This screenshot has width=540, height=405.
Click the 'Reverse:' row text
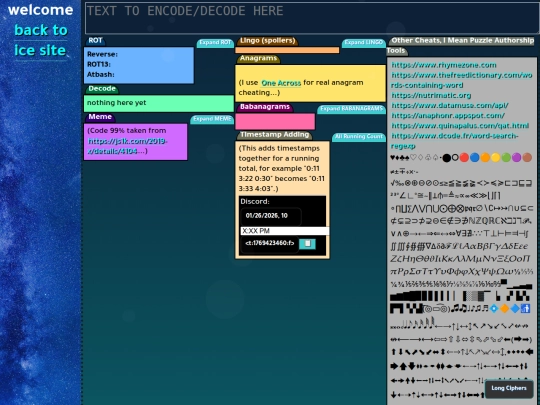point(102,54)
